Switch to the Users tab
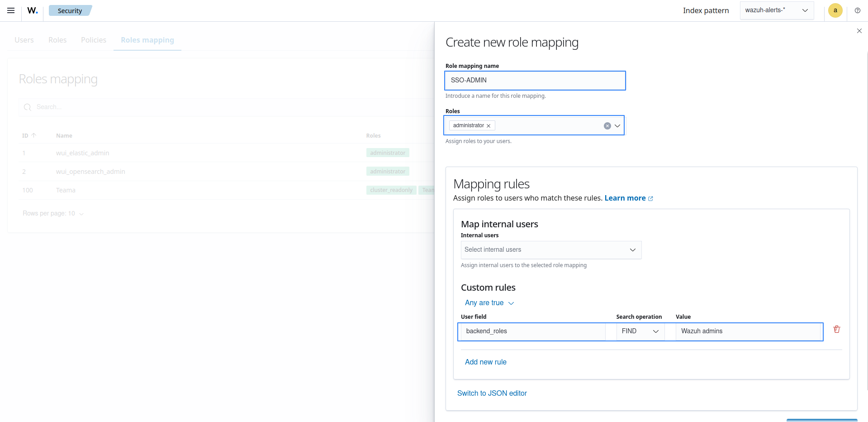868x422 pixels. (x=24, y=40)
